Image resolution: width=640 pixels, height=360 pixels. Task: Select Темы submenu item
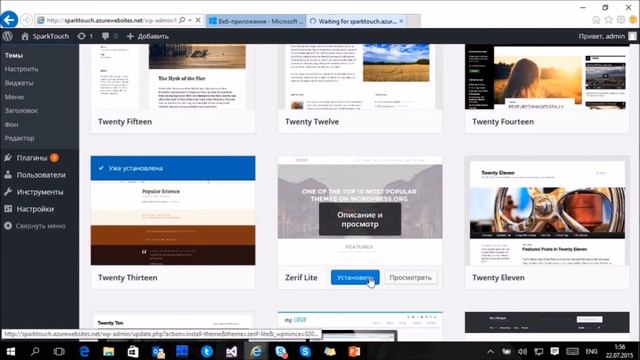tap(14, 55)
